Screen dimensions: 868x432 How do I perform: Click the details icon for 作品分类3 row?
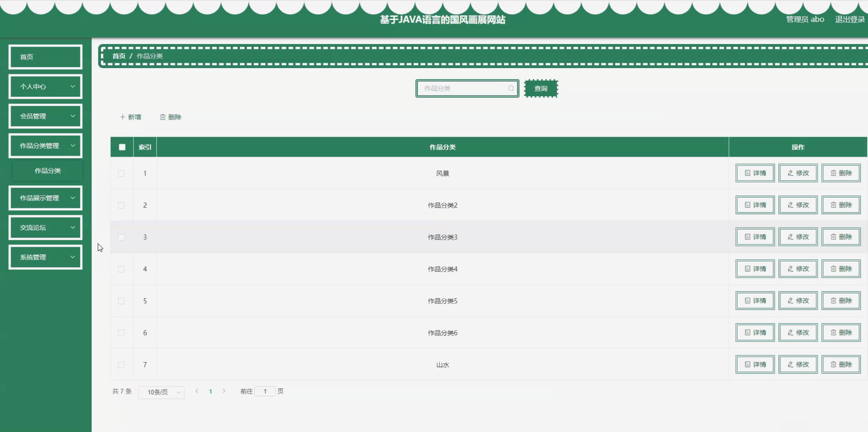[x=747, y=237]
